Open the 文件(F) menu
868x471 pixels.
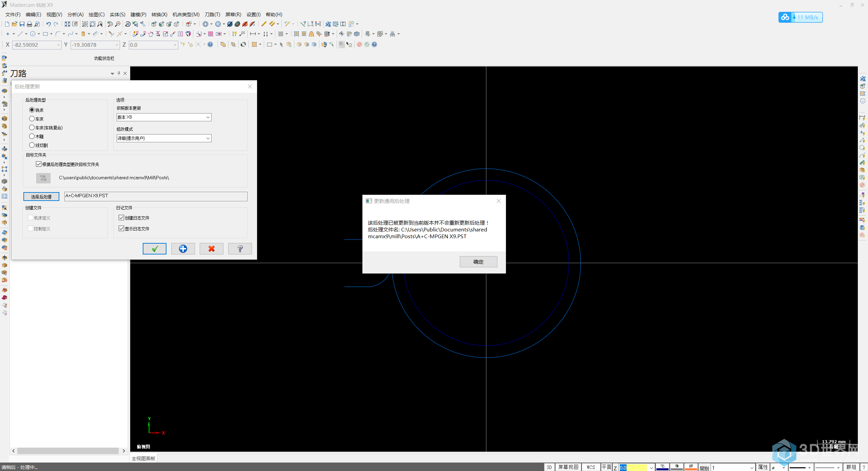[13, 15]
